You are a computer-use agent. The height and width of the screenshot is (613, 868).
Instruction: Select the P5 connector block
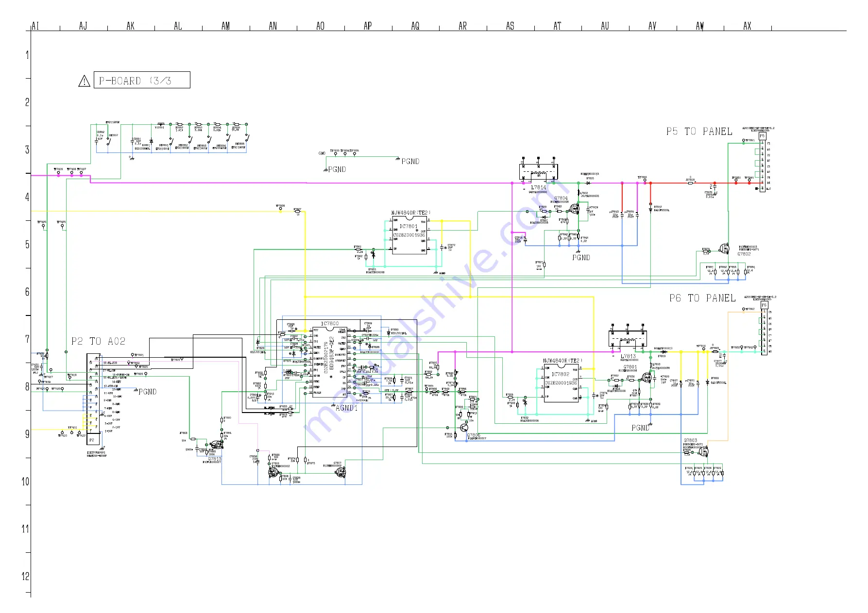[x=763, y=163]
